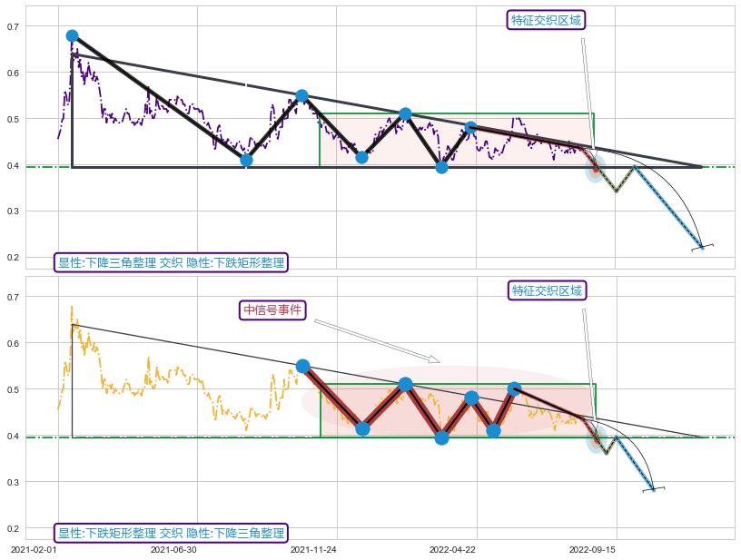Viewport: 741px width, 560px height.
Task: Click bottom chart's last blue marker at 0.50
Action: (x=514, y=388)
